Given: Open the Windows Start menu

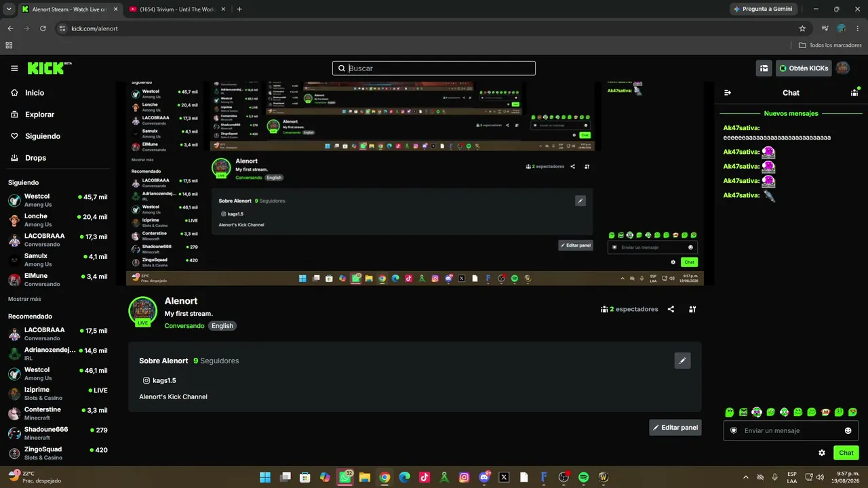Looking at the screenshot, I should tap(265, 477).
